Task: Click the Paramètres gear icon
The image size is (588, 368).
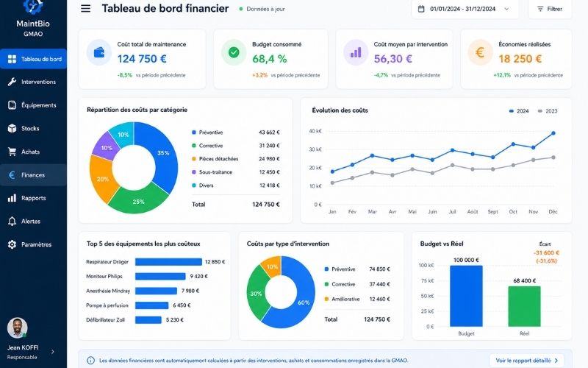Action: [12, 244]
